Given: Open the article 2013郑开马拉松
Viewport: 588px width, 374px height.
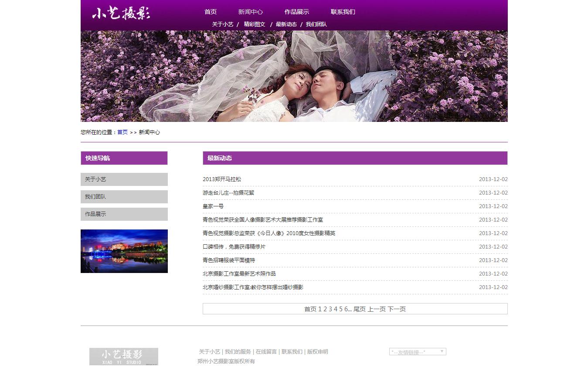Looking at the screenshot, I should pyautogui.click(x=222, y=179).
